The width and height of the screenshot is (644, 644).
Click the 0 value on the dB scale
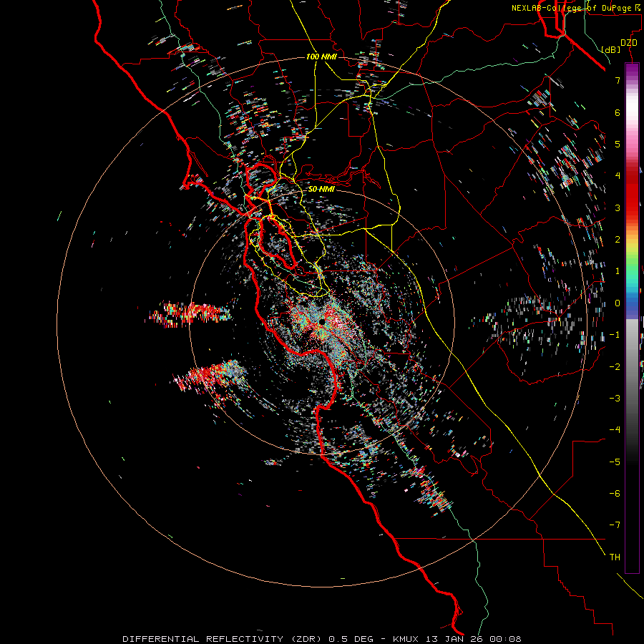618,303
